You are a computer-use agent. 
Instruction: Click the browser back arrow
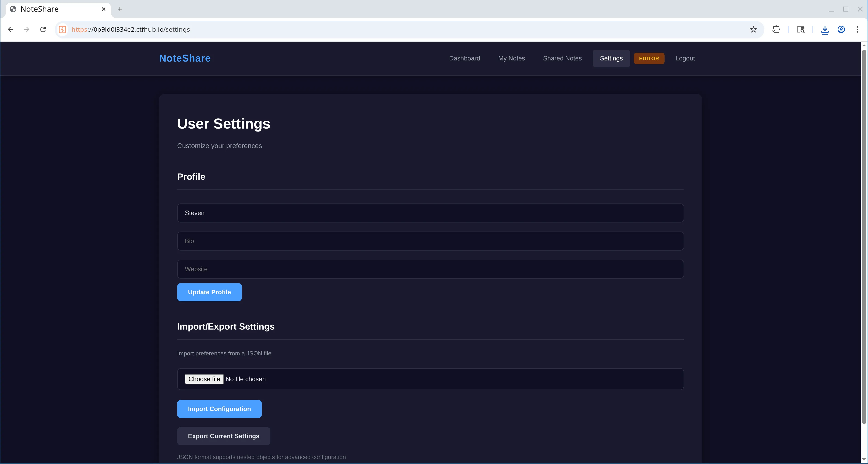pyautogui.click(x=10, y=29)
